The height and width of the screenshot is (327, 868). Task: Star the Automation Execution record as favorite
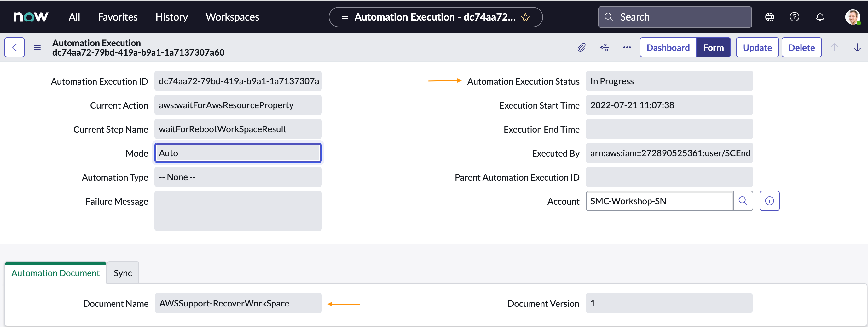pos(525,17)
